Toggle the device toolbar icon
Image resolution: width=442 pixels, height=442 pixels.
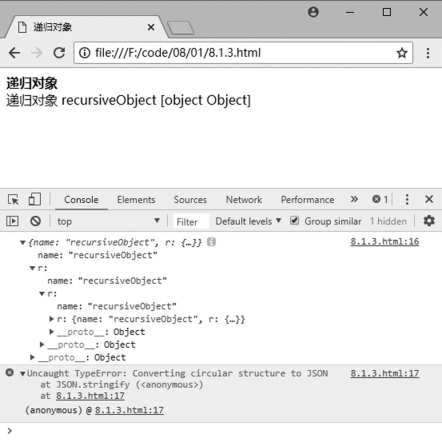coord(35,199)
